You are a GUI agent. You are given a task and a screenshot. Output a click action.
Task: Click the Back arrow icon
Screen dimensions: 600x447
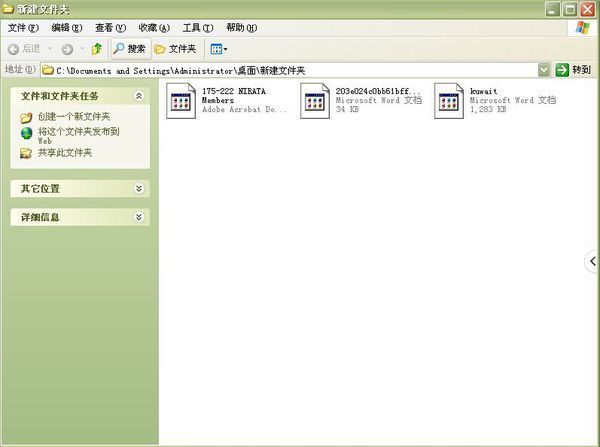click(13, 49)
